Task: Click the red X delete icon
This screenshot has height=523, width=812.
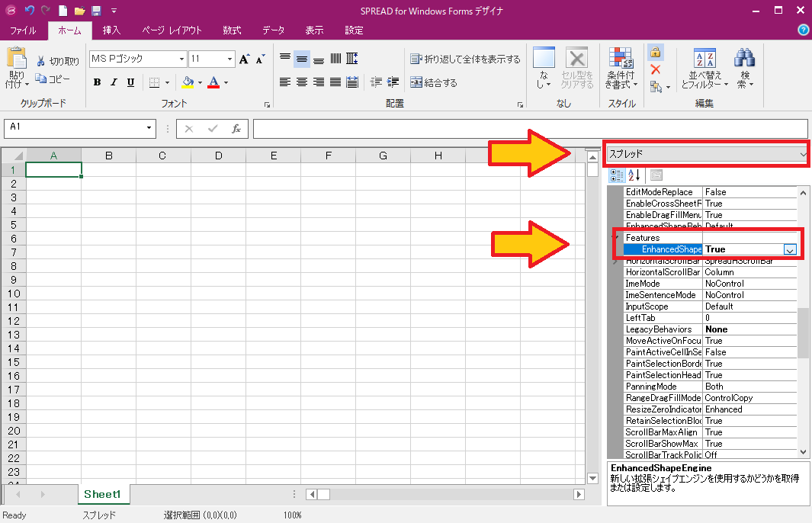Action: click(x=655, y=69)
